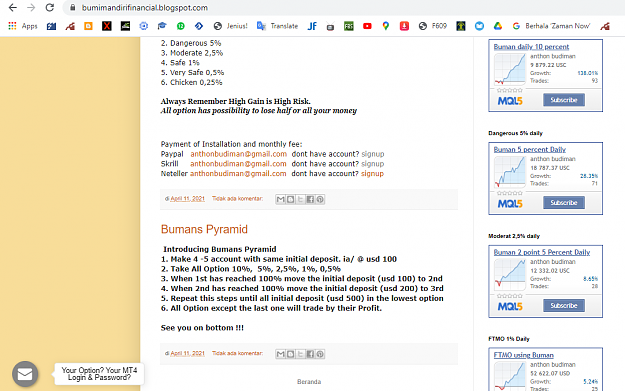Viewport: 625px width, 391px height.
Task: Click Tidak ada komentar under Bumans Pyramid post
Action: (237, 353)
